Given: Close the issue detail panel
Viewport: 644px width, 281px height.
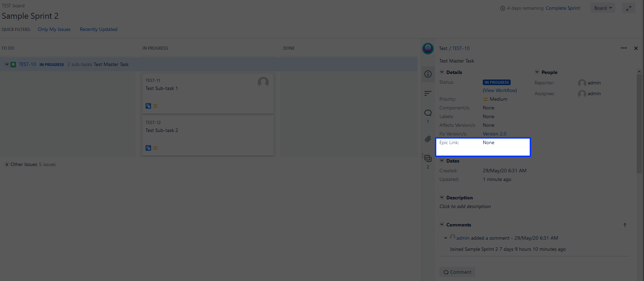Looking at the screenshot, I should point(636,48).
